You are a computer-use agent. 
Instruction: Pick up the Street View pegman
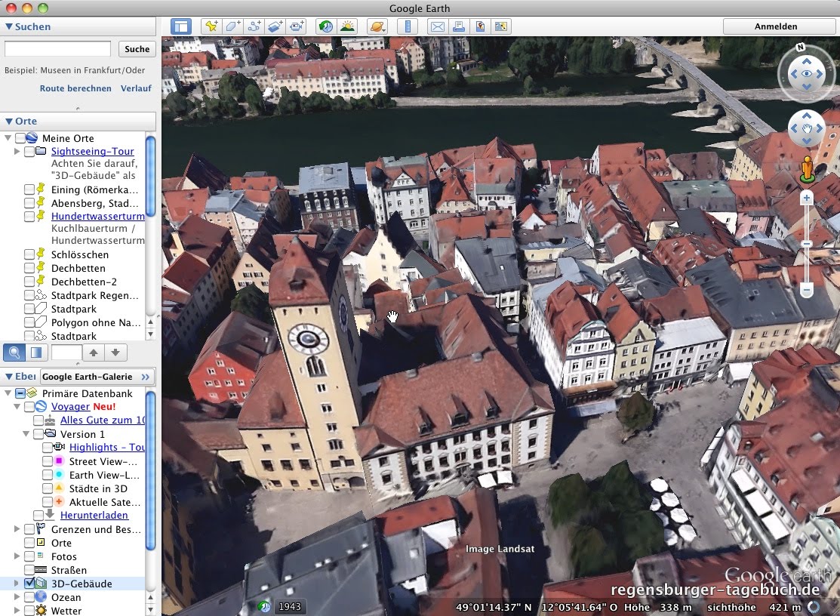(807, 169)
